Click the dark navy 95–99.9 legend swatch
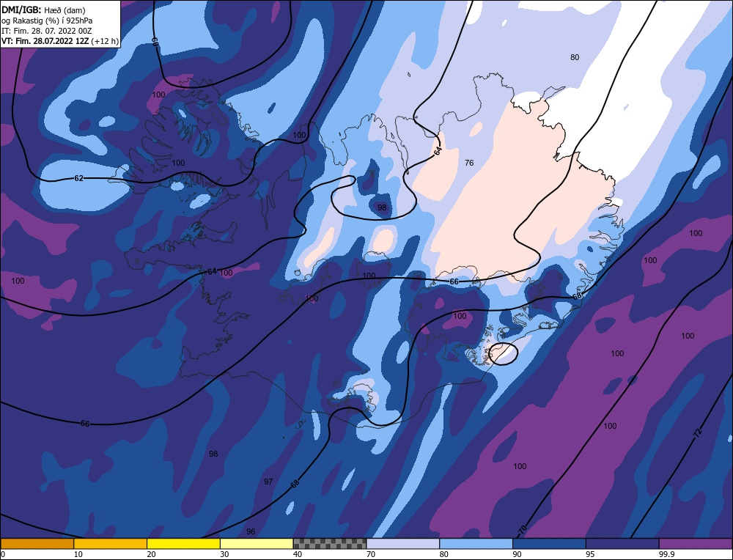This screenshot has height=560, width=733. tap(622, 543)
